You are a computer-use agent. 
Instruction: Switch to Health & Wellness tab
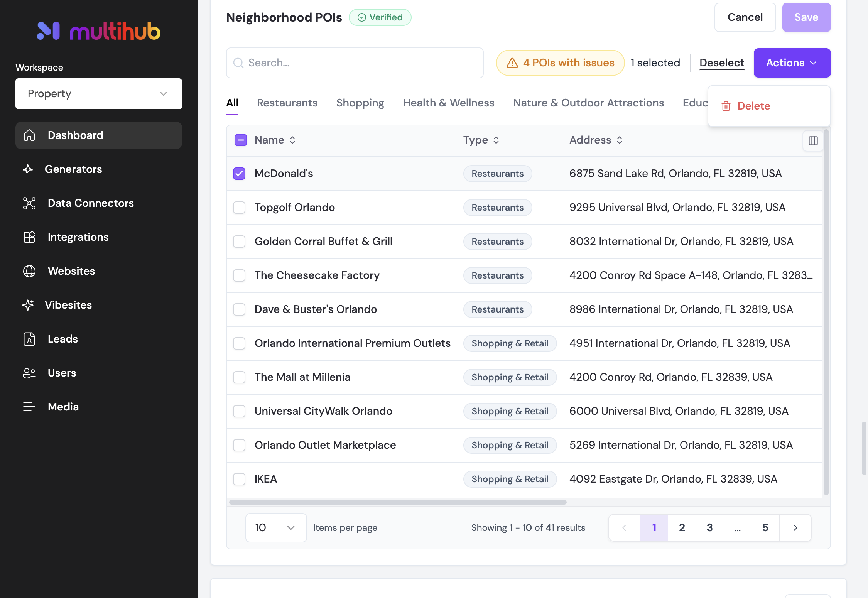449,103
